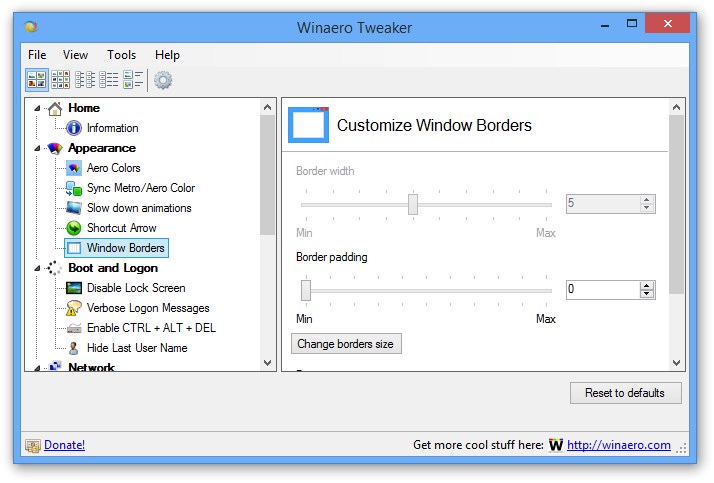
Task: Click the Winaero Tweaker title bar app icon
Action: point(31,27)
